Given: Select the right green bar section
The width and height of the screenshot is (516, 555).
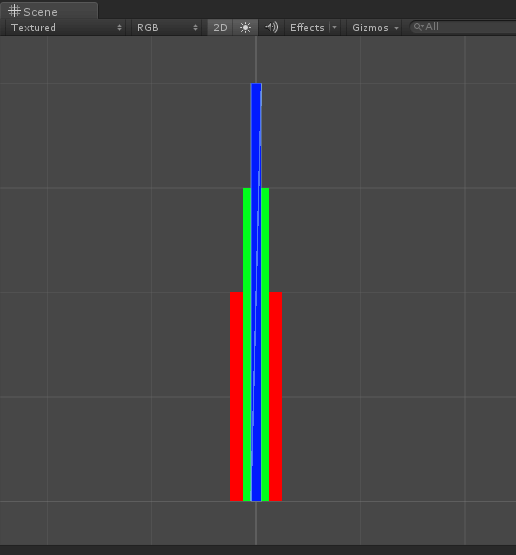Looking at the screenshot, I should (x=265, y=344).
